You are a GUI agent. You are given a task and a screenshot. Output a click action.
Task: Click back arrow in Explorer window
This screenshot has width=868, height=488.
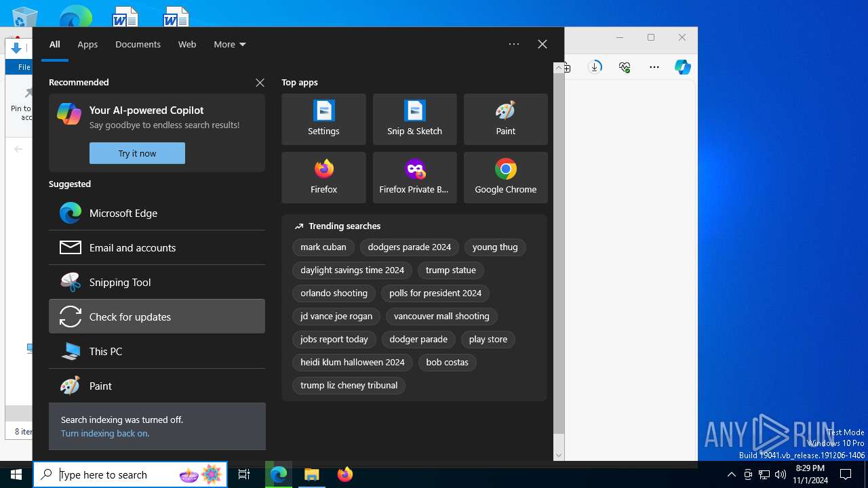[x=18, y=149]
